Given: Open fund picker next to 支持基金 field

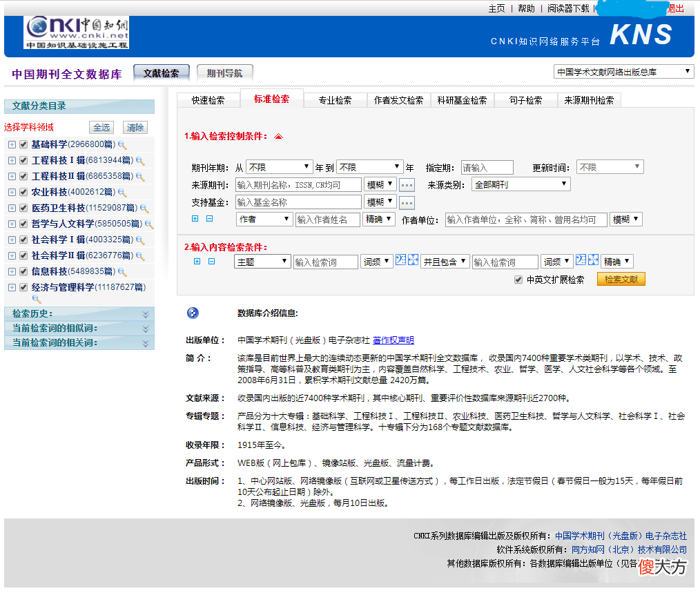Looking at the screenshot, I should (x=407, y=203).
